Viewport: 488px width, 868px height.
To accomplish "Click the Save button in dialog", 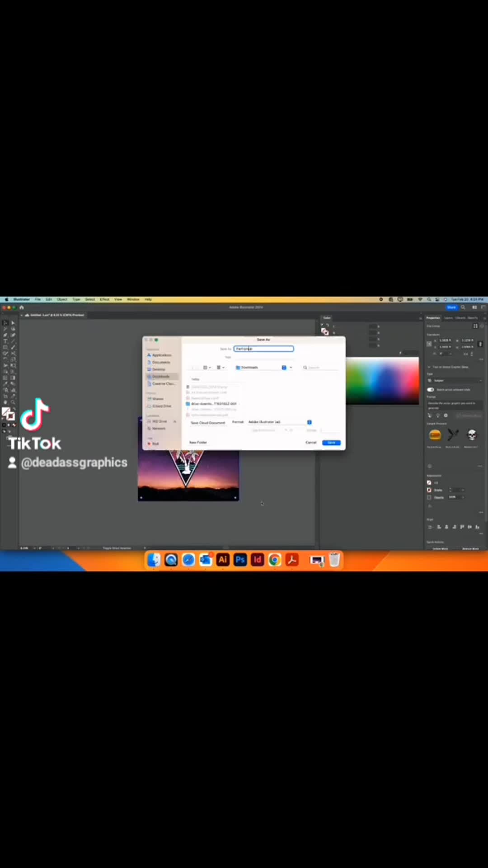I will [331, 443].
